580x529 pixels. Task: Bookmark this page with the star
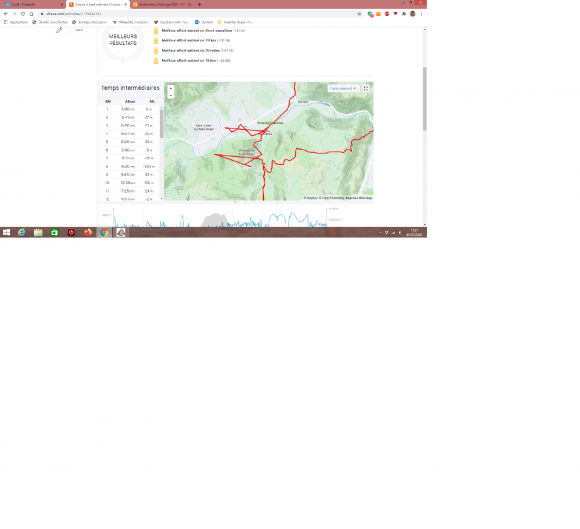359,14
